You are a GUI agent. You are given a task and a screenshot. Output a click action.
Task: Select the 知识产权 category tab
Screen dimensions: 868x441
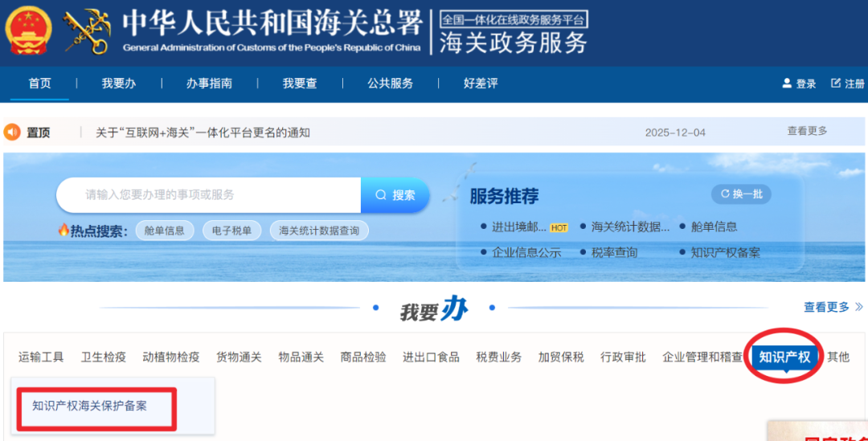tap(784, 357)
